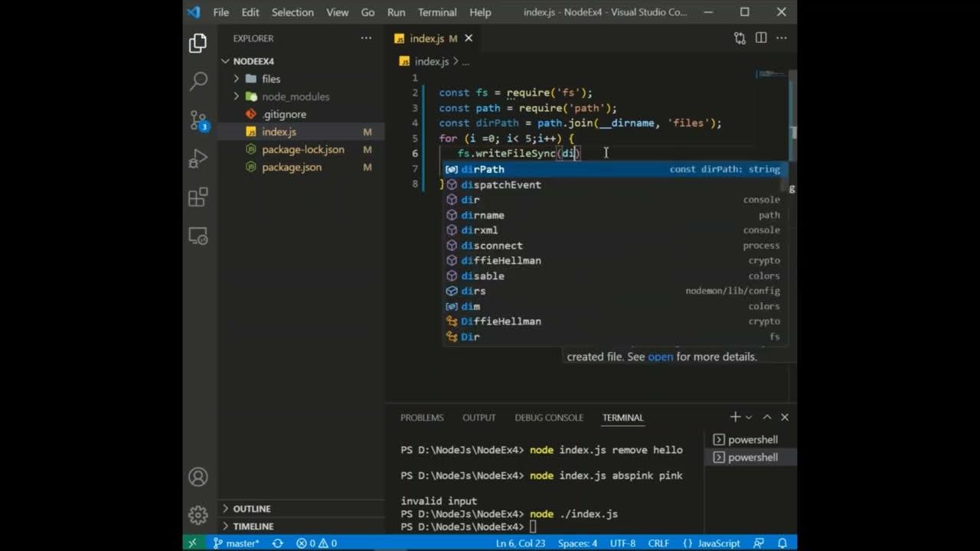
Task: Choose diffieHellman crypto suggestion
Action: 615,260
